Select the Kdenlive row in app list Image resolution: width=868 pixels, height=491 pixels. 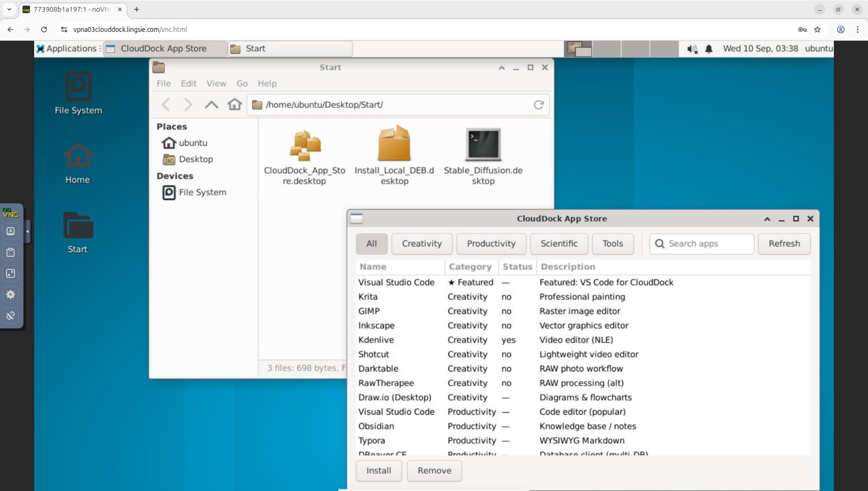pos(376,340)
